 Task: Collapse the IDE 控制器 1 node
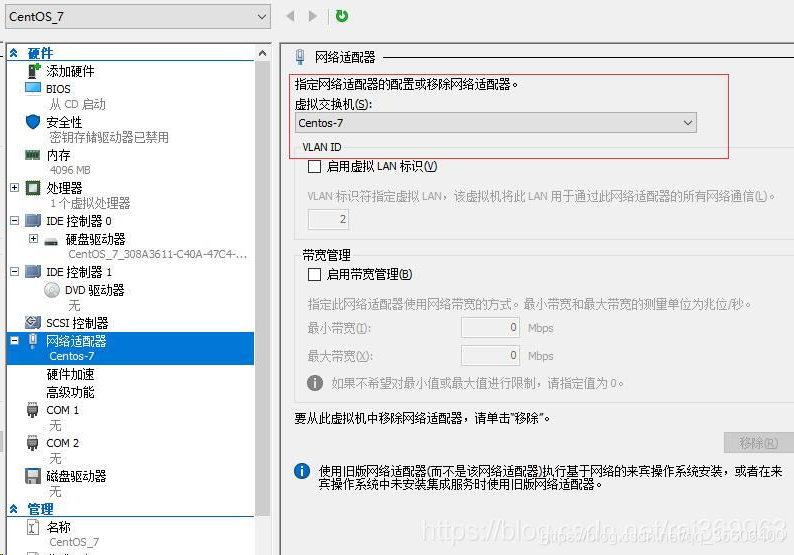[14, 272]
